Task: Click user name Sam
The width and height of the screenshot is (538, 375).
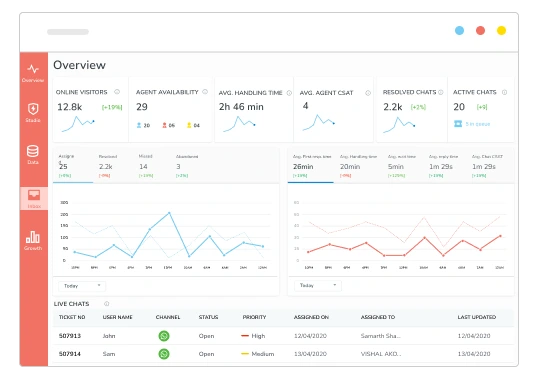Action: (109, 354)
